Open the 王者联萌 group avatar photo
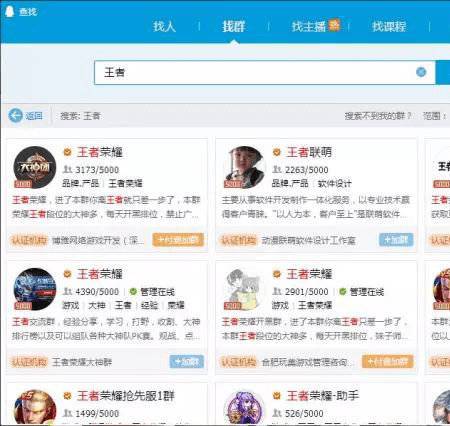Viewport: 450px width, 426px height. (244, 167)
